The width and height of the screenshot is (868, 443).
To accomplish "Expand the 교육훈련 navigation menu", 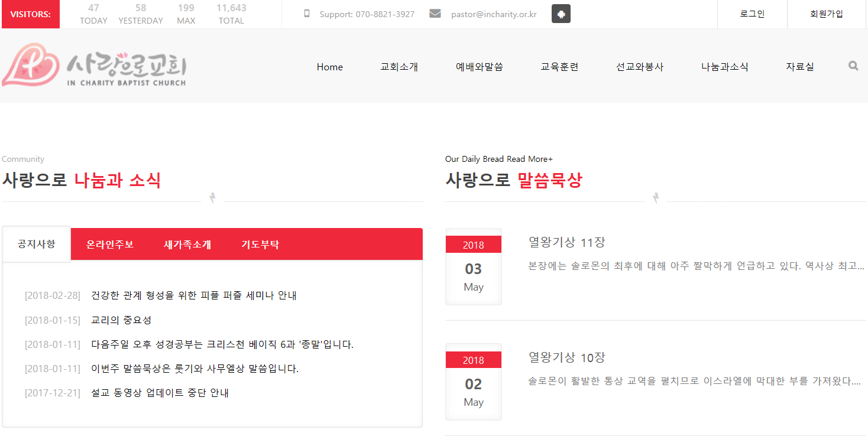I will click(559, 67).
